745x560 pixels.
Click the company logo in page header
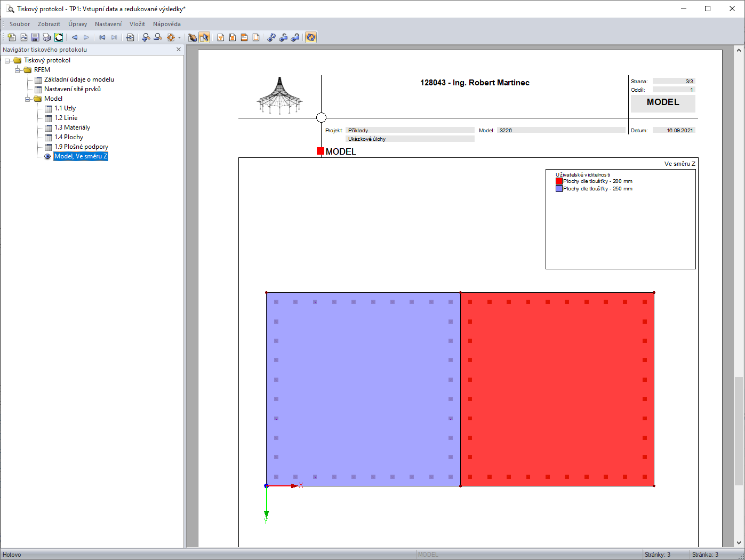(x=279, y=96)
